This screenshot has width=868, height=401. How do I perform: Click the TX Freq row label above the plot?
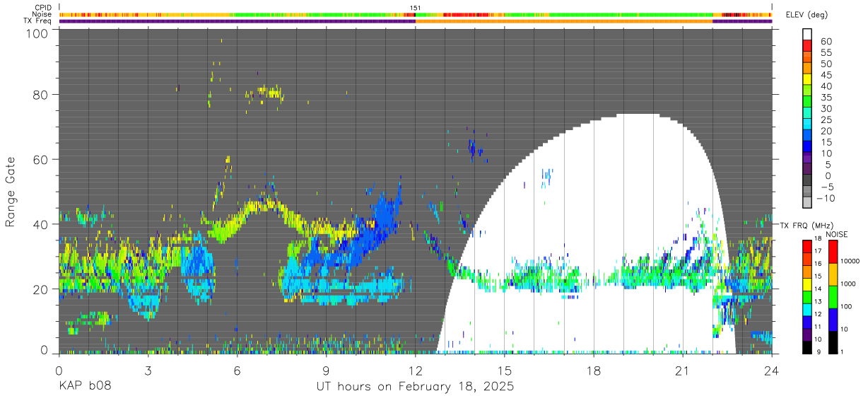coord(37,21)
